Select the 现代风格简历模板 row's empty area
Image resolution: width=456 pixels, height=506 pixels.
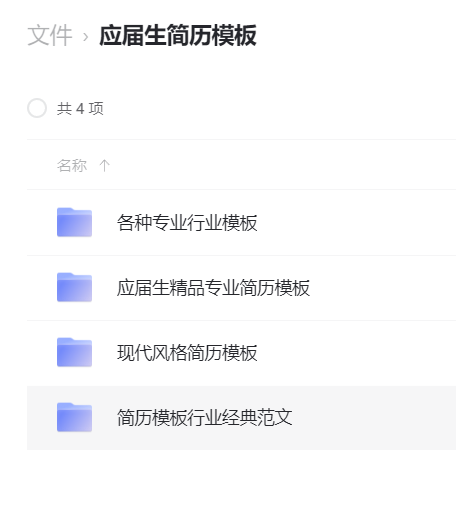357,353
